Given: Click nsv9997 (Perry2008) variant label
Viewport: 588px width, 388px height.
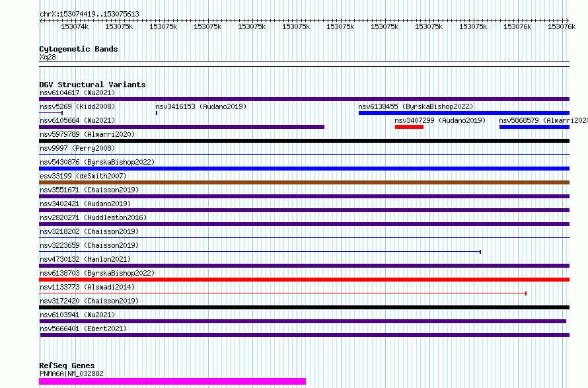Looking at the screenshot, I should (77, 148).
